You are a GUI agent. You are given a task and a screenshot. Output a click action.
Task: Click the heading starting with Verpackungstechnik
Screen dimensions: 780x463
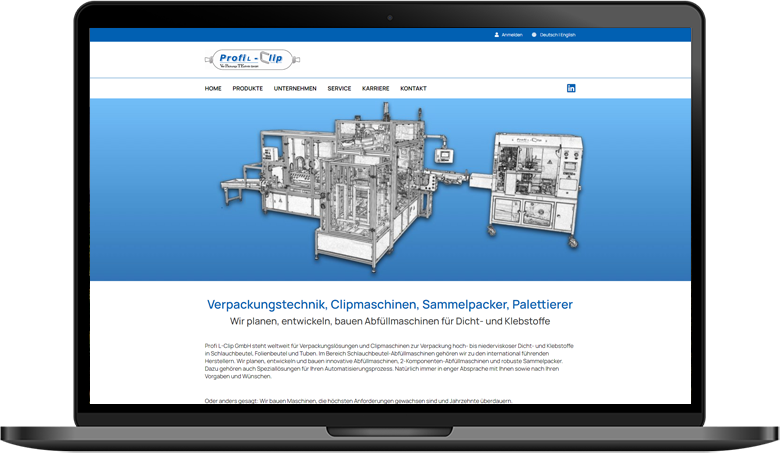[x=390, y=304]
